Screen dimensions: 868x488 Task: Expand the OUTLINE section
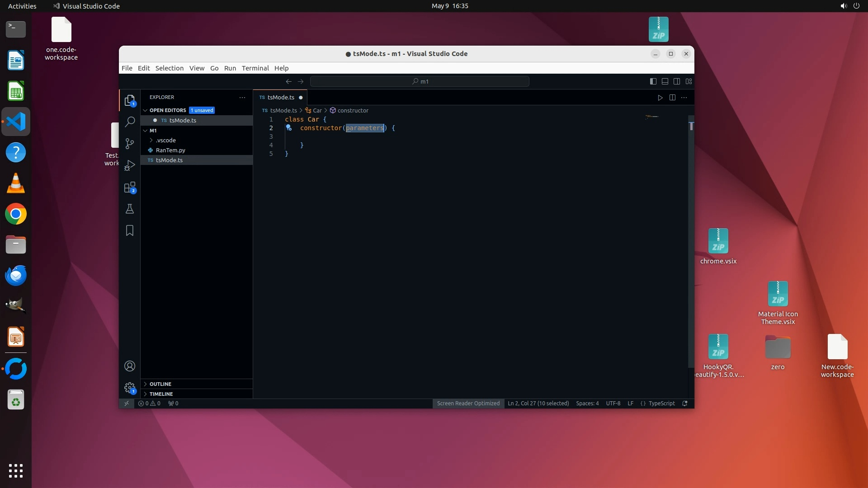point(160,384)
